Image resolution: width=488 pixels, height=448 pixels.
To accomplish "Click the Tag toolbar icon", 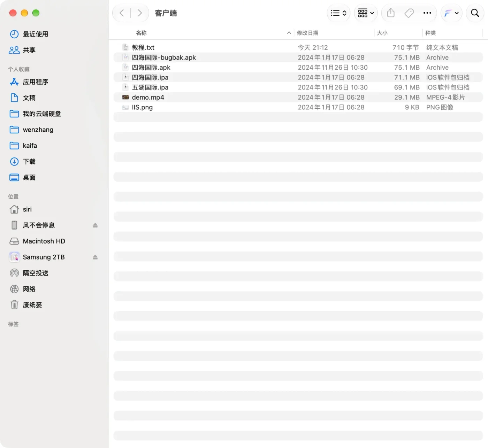I will [409, 13].
